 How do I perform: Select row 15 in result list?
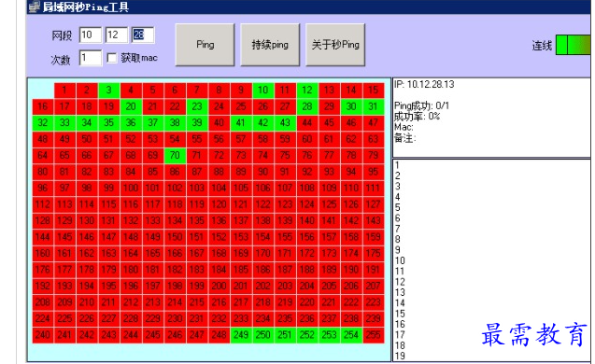coord(400,314)
